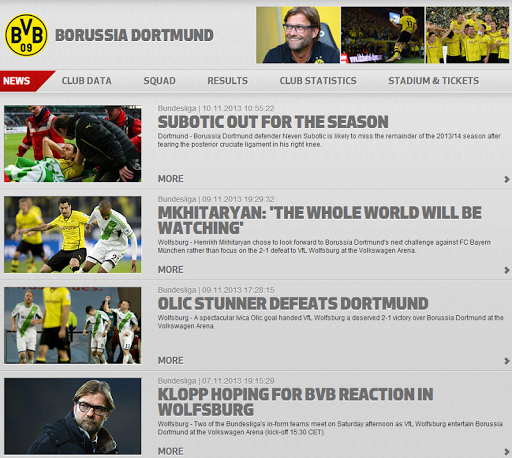Click arrow icon beside Klopp article

(x=507, y=452)
